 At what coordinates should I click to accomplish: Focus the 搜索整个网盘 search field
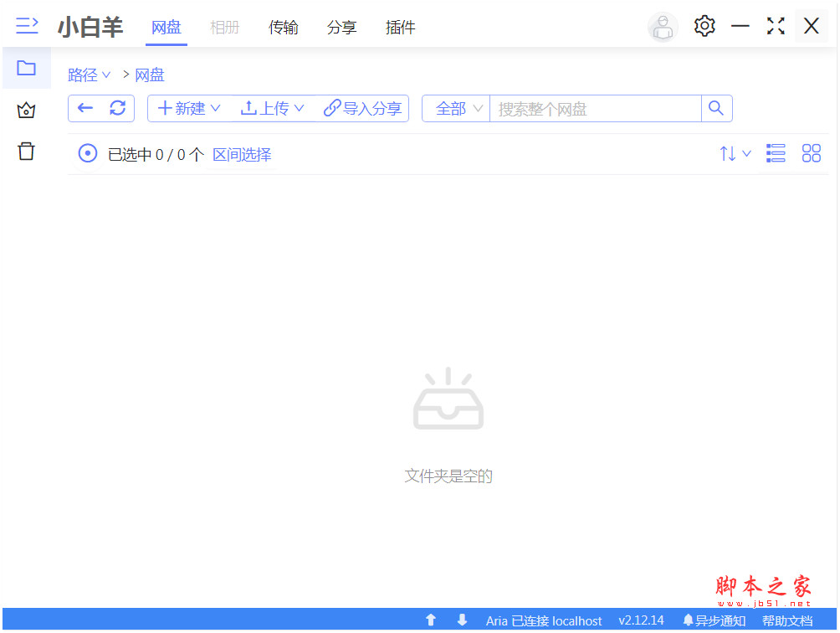point(595,109)
